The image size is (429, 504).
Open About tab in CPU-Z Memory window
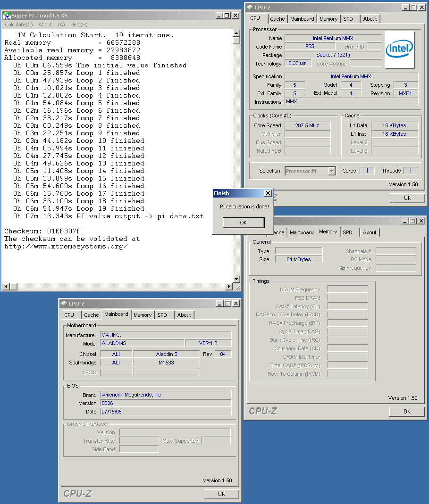pos(369,232)
